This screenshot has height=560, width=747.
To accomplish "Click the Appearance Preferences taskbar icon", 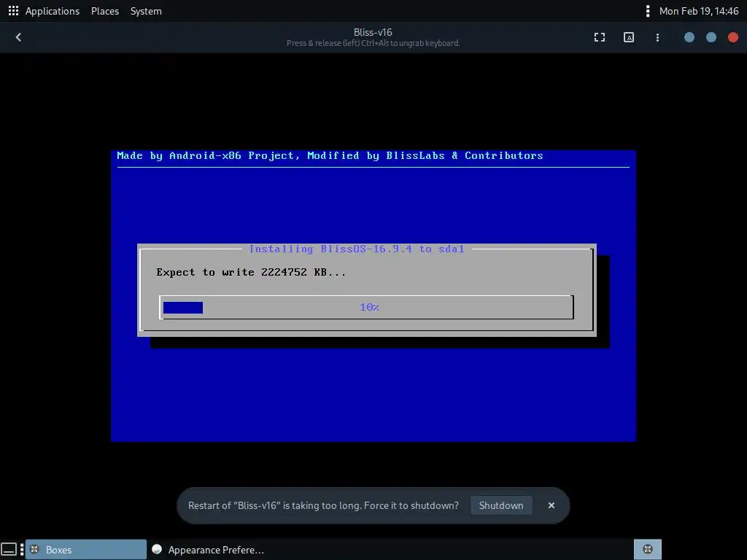I will pos(157,550).
